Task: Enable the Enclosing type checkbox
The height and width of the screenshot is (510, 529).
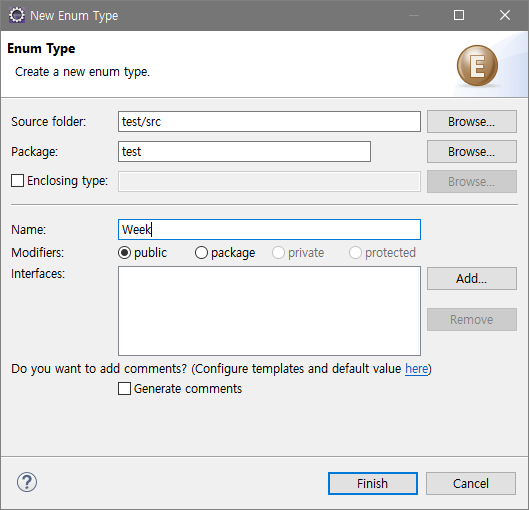Action: point(18,181)
